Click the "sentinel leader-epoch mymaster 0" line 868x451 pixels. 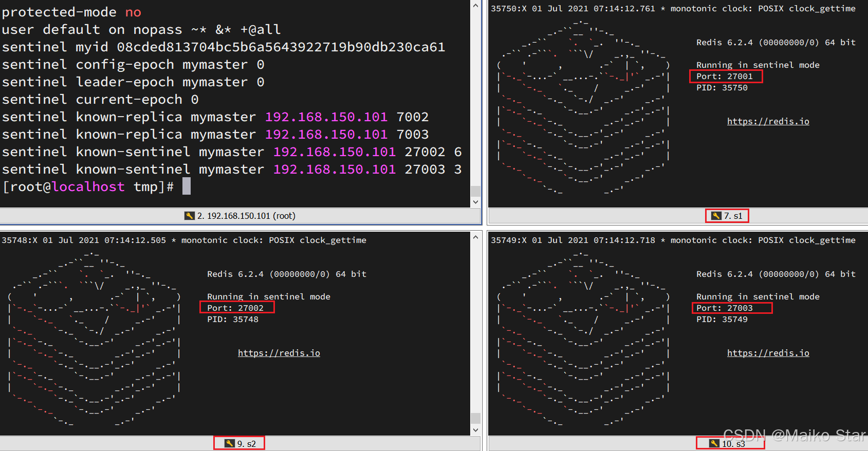coord(133,82)
